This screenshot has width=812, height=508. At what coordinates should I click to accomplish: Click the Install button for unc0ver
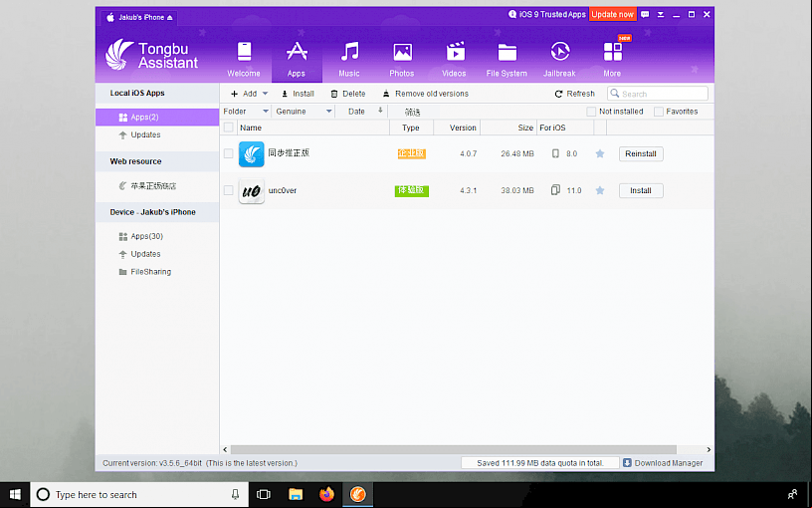[641, 191]
